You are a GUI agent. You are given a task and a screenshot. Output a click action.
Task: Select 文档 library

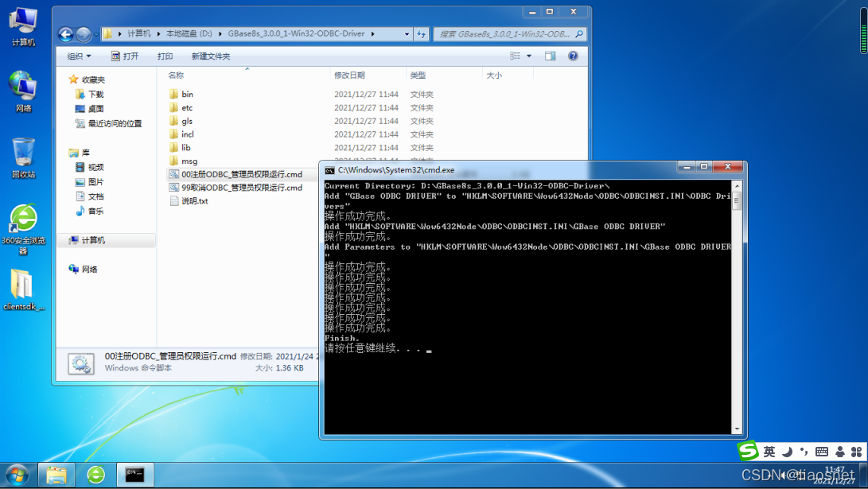90,196
